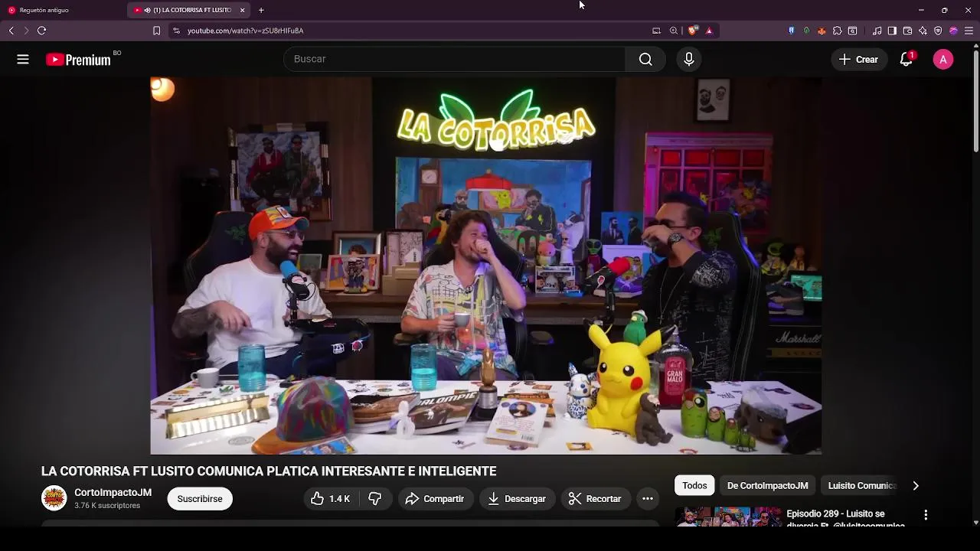Image resolution: width=980 pixels, height=551 pixels.
Task: Show more filter chips with arrow
Action: click(x=916, y=485)
